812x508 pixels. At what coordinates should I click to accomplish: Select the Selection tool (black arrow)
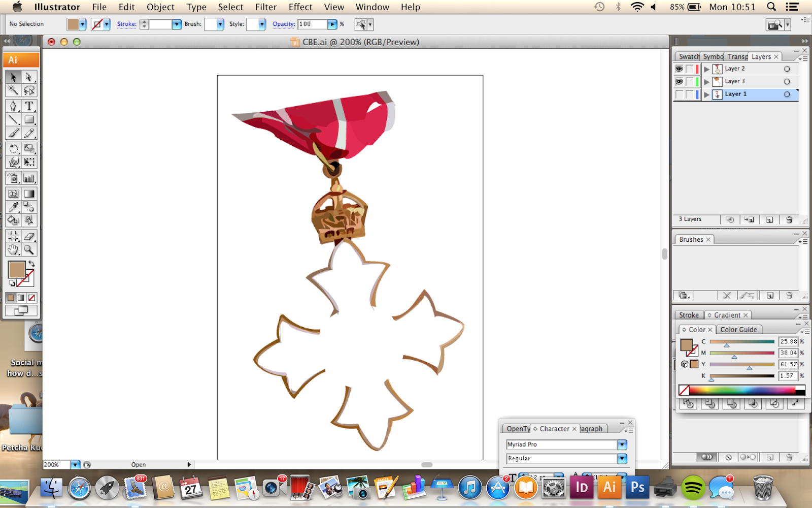(x=13, y=77)
